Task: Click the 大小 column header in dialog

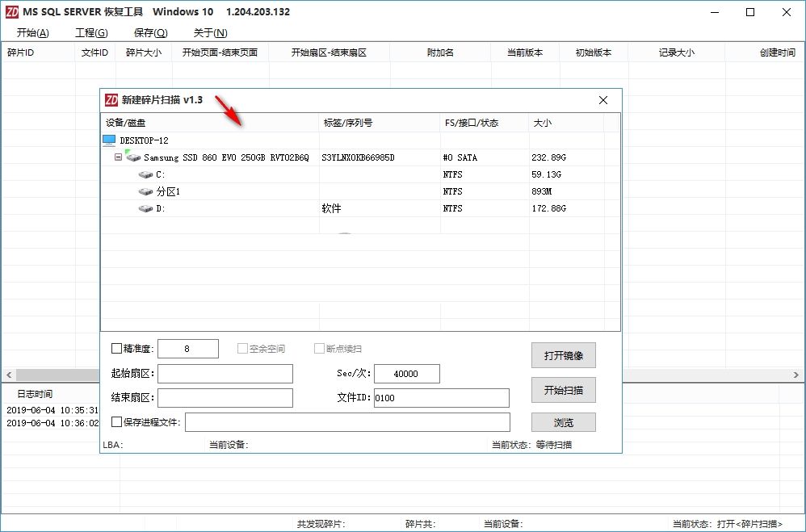Action: tap(566, 123)
